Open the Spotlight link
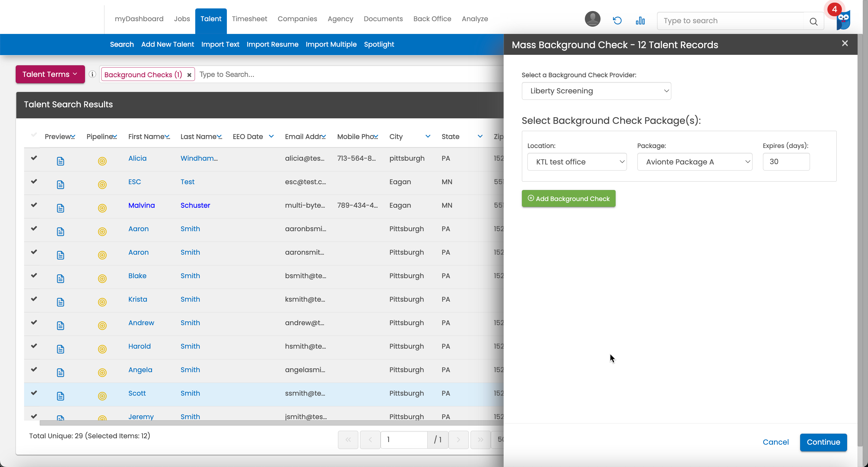This screenshot has height=467, width=868. click(x=379, y=44)
